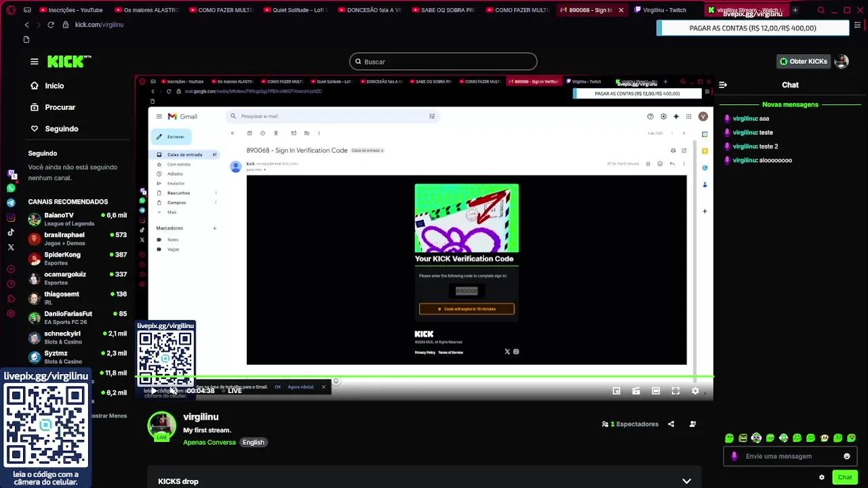Click the Obter KICKs button
The width and height of the screenshot is (868, 488).
804,62
